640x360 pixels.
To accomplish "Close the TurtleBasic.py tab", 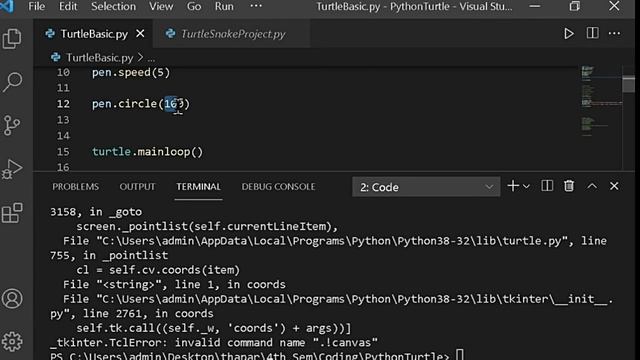I will [140, 33].
